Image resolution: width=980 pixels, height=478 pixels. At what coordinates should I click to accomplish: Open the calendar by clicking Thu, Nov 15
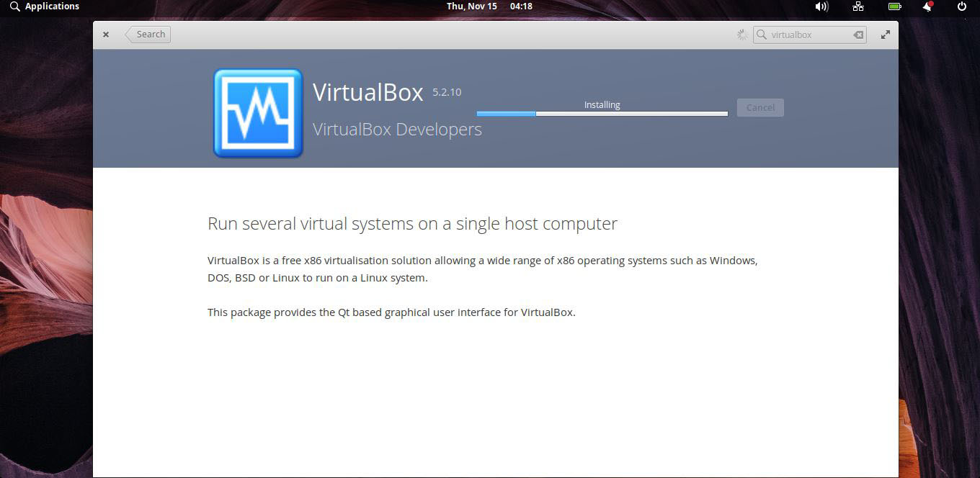click(471, 6)
